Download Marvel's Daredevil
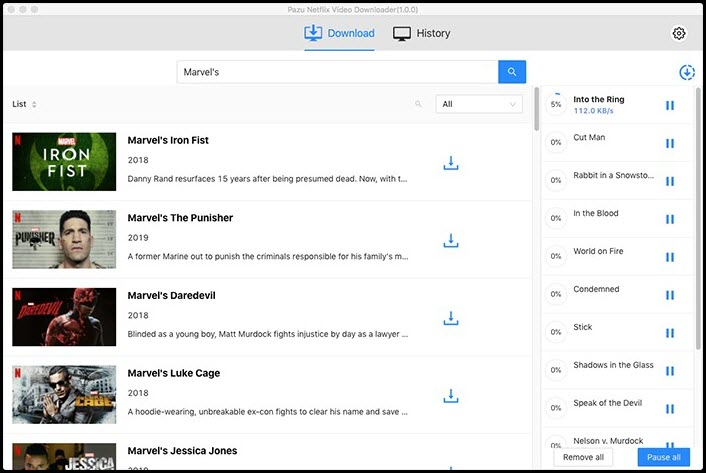 (451, 318)
